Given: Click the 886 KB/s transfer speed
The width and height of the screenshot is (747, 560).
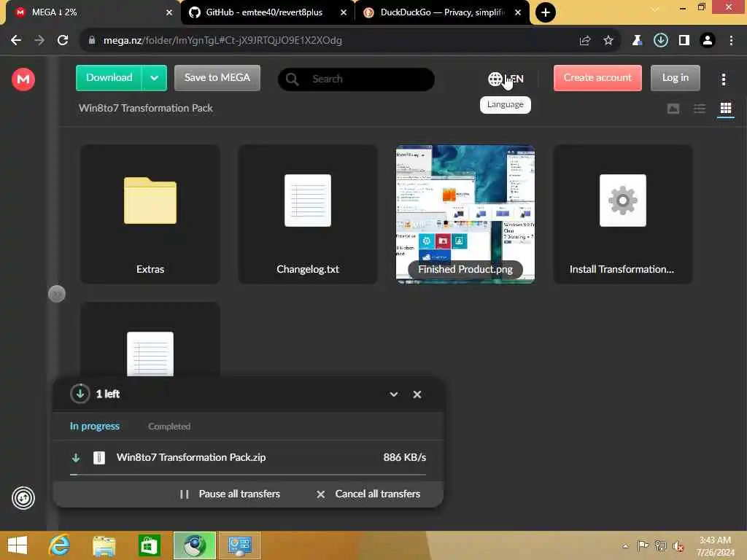Looking at the screenshot, I should click(404, 458).
